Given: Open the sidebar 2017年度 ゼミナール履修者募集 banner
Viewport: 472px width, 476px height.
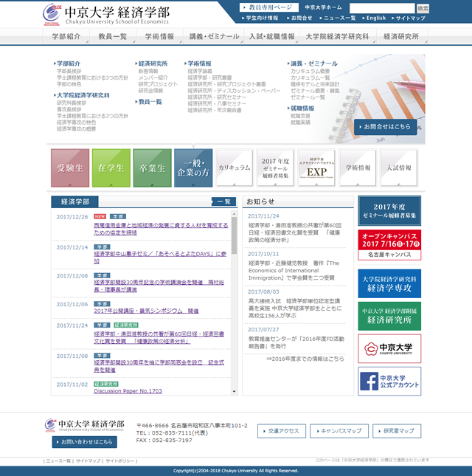Looking at the screenshot, I should tap(389, 210).
